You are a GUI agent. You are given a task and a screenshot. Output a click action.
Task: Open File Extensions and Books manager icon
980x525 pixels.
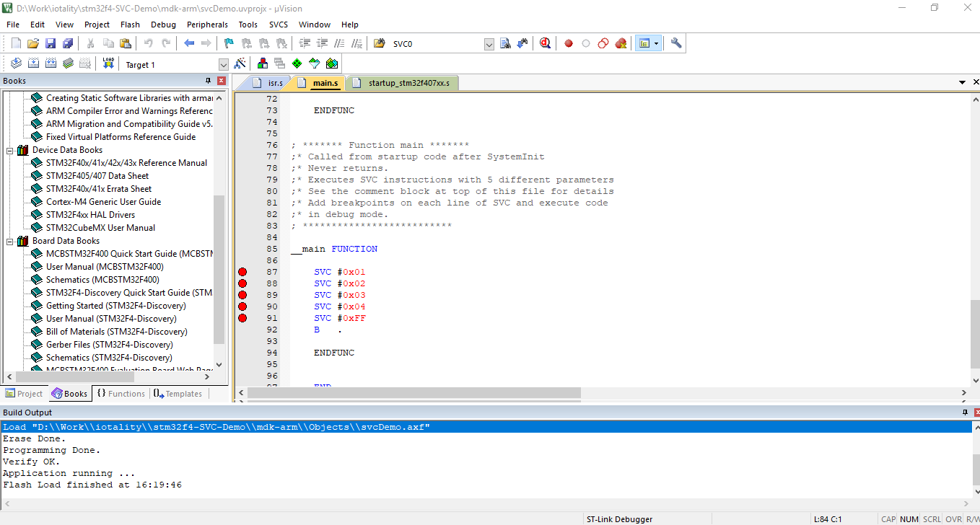click(x=262, y=63)
